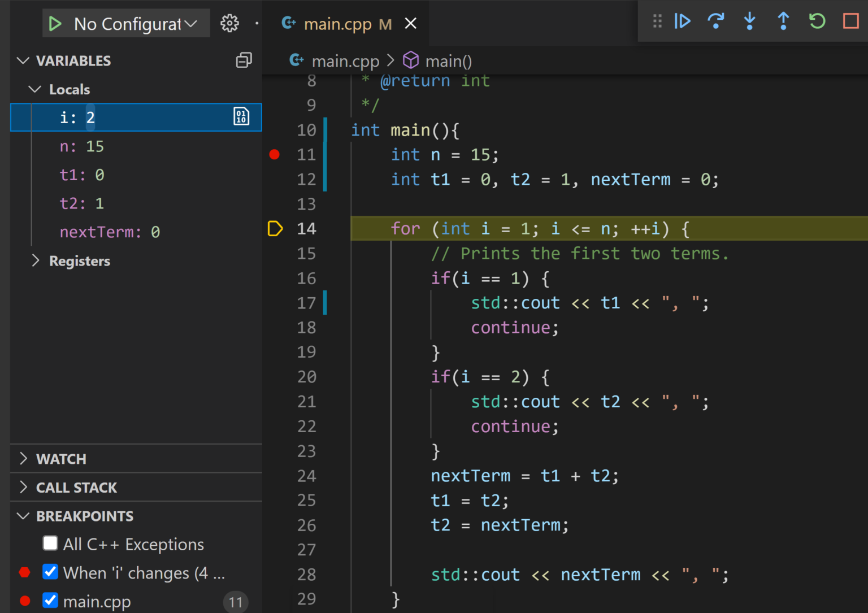Click the red breakpoint dot on line 11
The width and height of the screenshot is (868, 613).
point(275,154)
